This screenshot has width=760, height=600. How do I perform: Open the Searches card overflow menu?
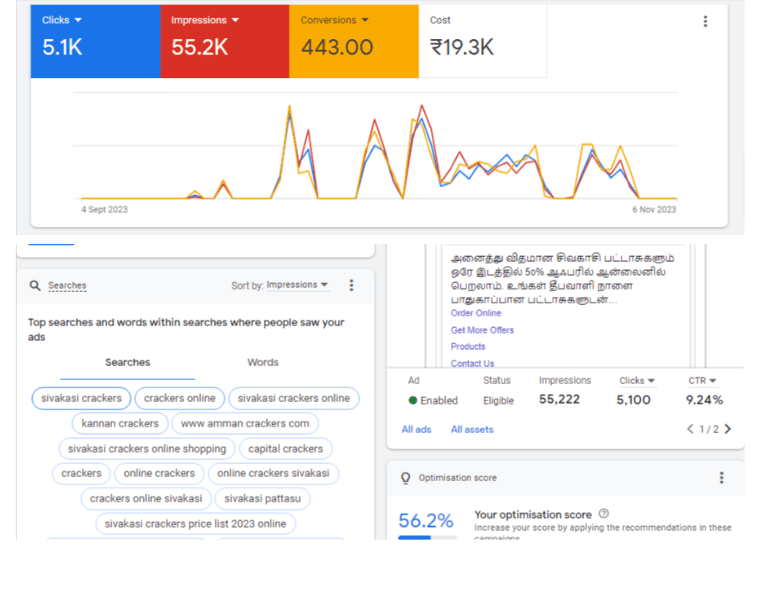click(351, 285)
